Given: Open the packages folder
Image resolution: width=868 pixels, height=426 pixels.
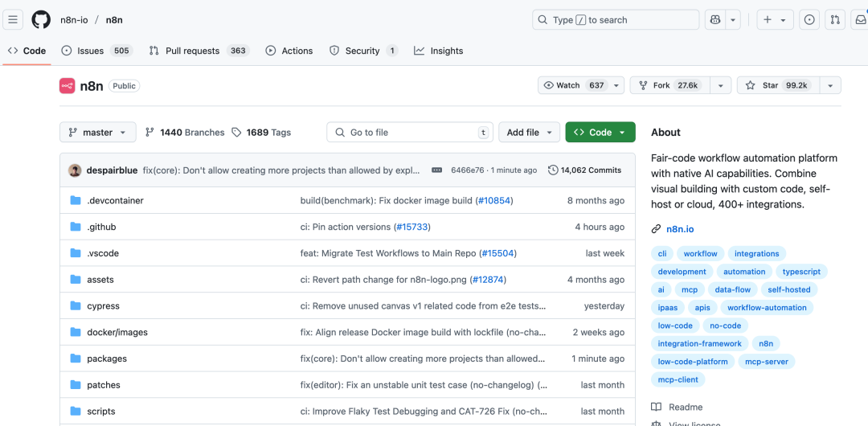Looking at the screenshot, I should (107, 358).
